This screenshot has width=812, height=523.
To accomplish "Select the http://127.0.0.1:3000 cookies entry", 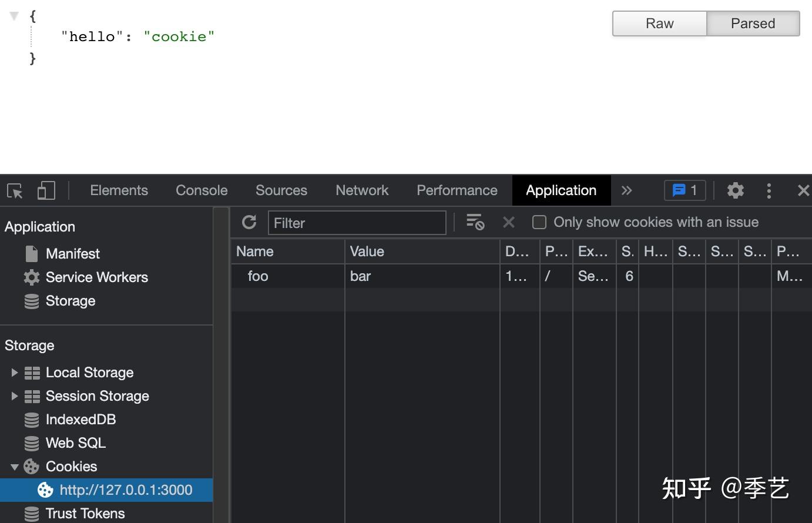I will tap(126, 490).
